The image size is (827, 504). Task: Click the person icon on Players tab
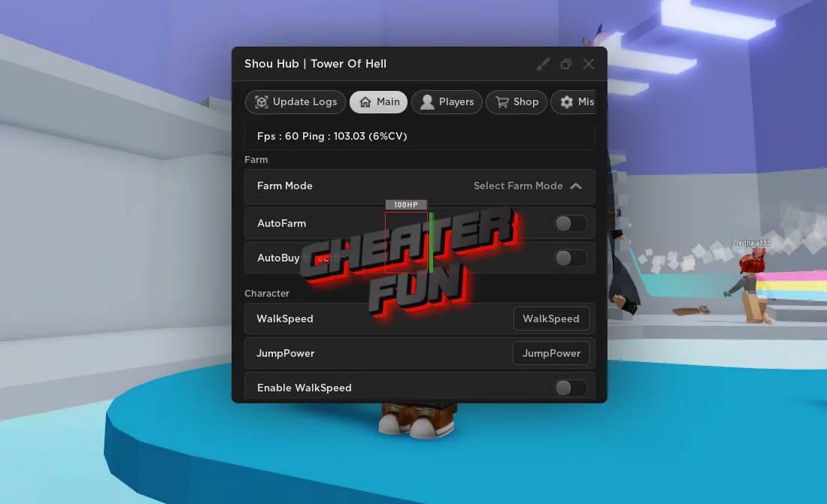point(427,101)
